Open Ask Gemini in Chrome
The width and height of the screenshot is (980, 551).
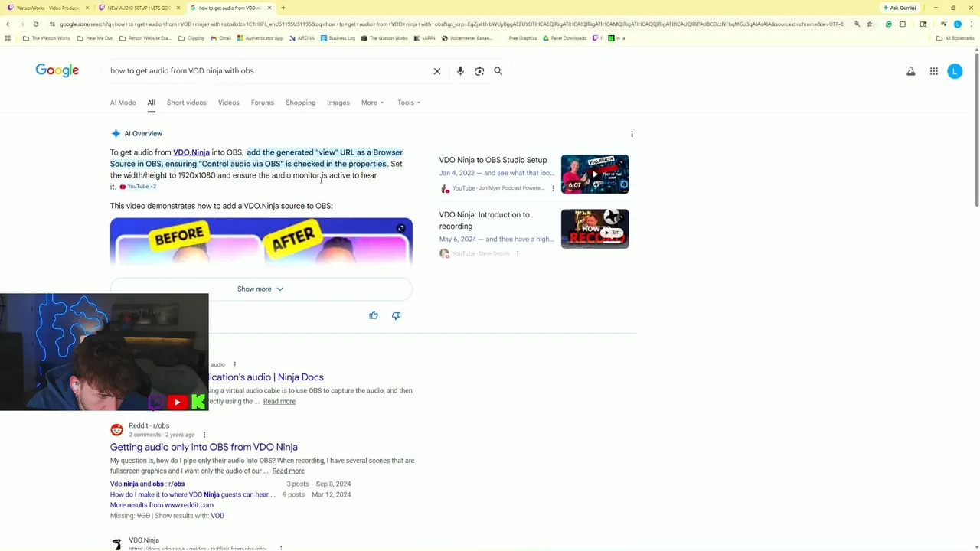(900, 8)
